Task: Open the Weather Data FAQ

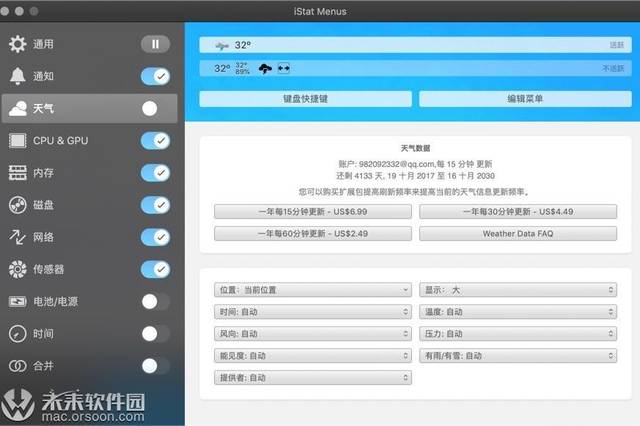Action: pos(518,234)
